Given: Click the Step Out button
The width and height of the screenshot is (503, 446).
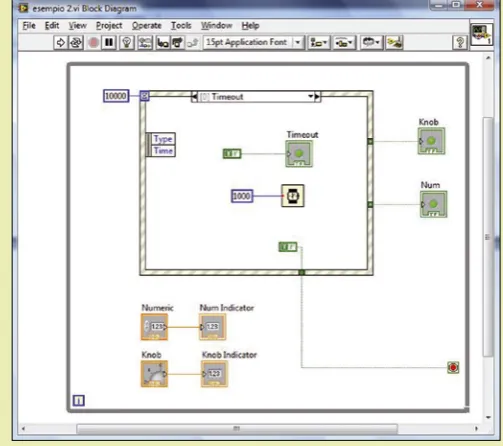Looking at the screenshot, I should [x=192, y=43].
